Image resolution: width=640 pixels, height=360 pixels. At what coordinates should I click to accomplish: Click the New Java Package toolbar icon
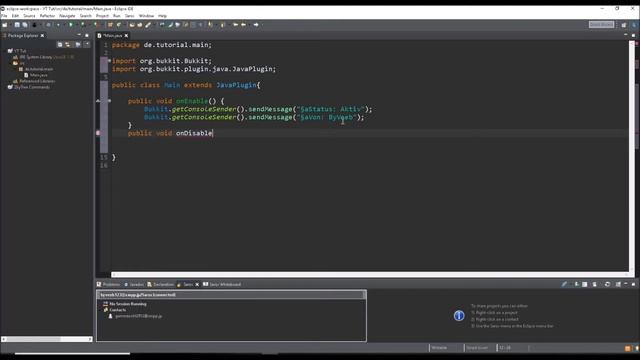click(x=110, y=25)
